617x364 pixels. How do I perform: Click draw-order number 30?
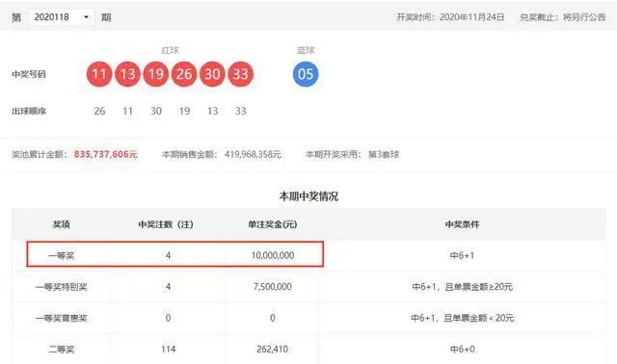tap(156, 112)
